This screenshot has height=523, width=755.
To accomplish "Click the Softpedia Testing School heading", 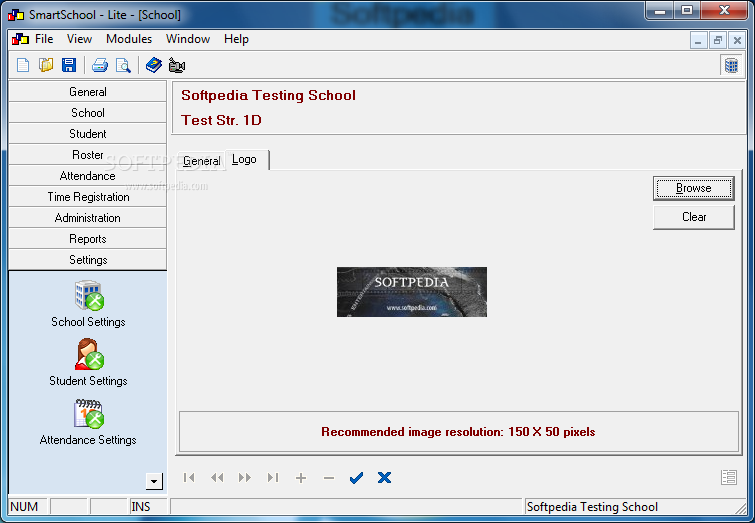I will point(268,95).
